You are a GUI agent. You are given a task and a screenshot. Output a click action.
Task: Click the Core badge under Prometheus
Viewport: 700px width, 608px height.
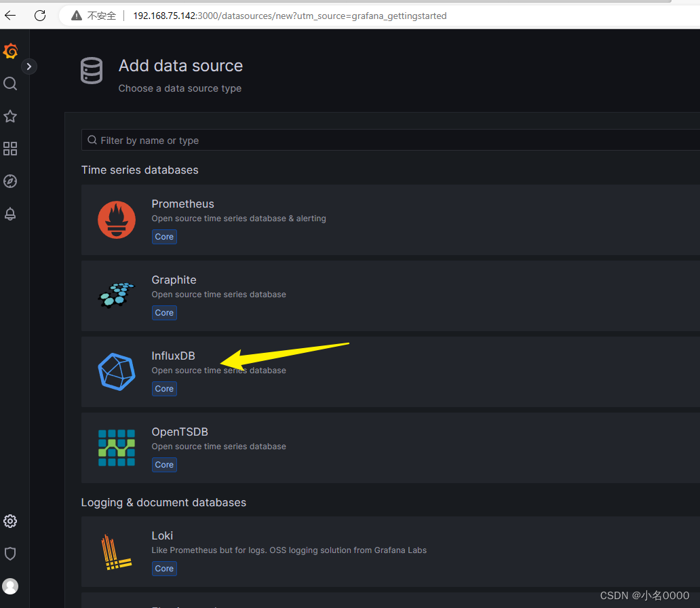click(164, 237)
